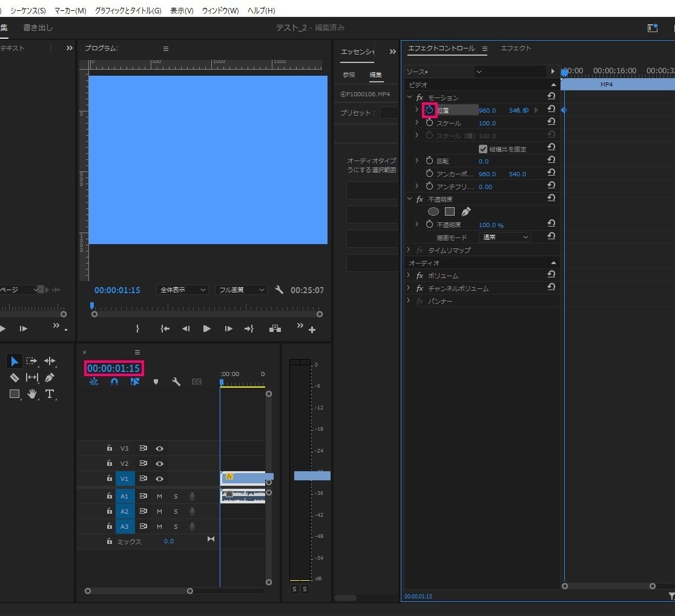This screenshot has height=616, width=675.
Task: Toggle the timeline snap magnet icon
Action: [114, 382]
